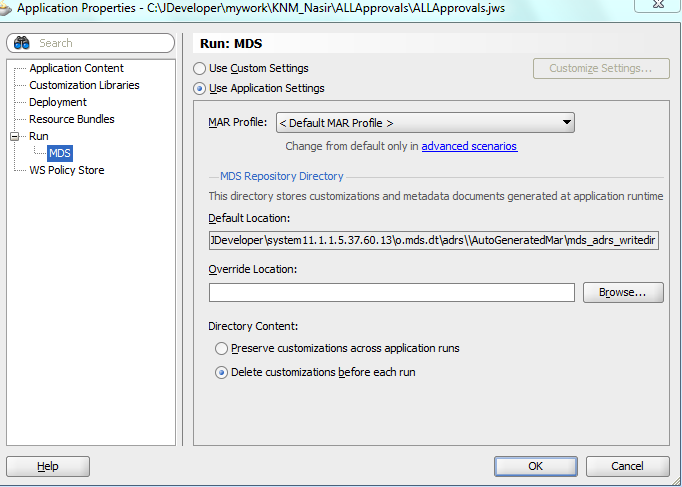682x487 pixels.
Task: Choose Preserve customizations across application runs
Action: click(221, 349)
